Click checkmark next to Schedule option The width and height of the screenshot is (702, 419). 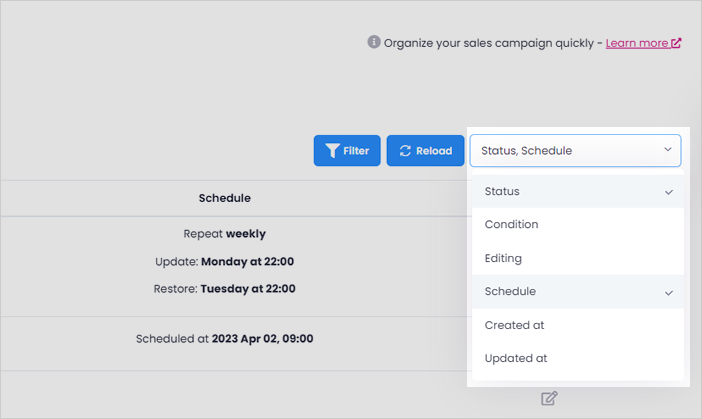[x=669, y=293]
